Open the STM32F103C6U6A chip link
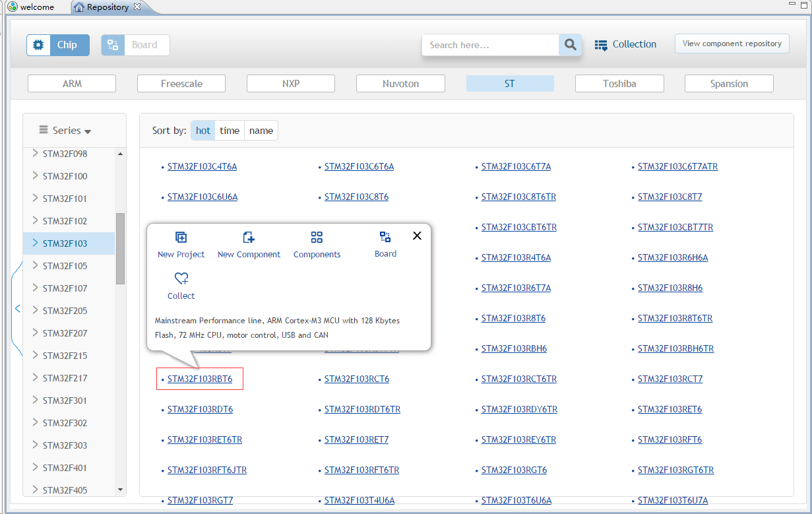Image resolution: width=812 pixels, height=514 pixels. pos(203,197)
